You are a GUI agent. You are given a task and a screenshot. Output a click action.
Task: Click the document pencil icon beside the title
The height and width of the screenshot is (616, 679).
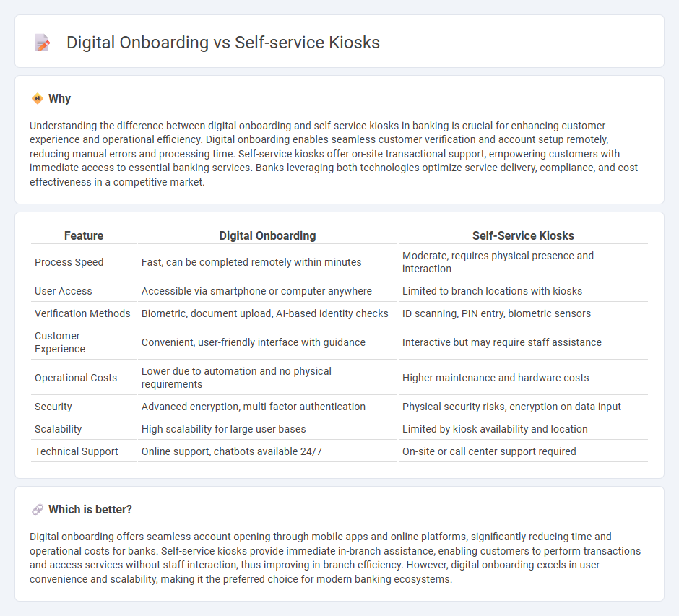point(42,43)
